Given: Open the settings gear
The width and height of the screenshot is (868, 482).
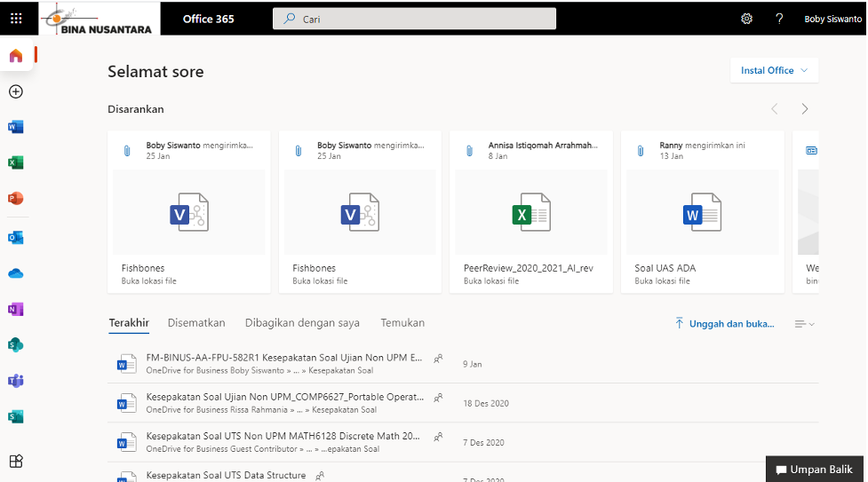Looking at the screenshot, I should [x=746, y=19].
